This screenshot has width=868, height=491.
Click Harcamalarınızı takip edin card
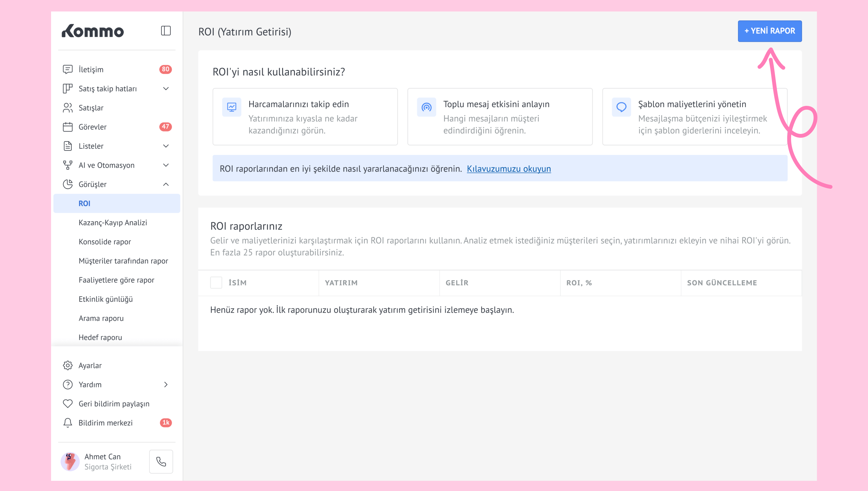(x=305, y=117)
